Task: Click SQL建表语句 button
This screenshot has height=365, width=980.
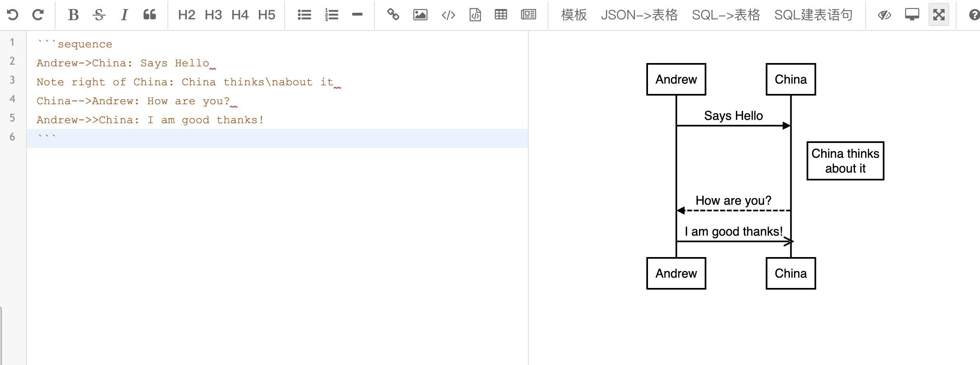Action: point(813,15)
